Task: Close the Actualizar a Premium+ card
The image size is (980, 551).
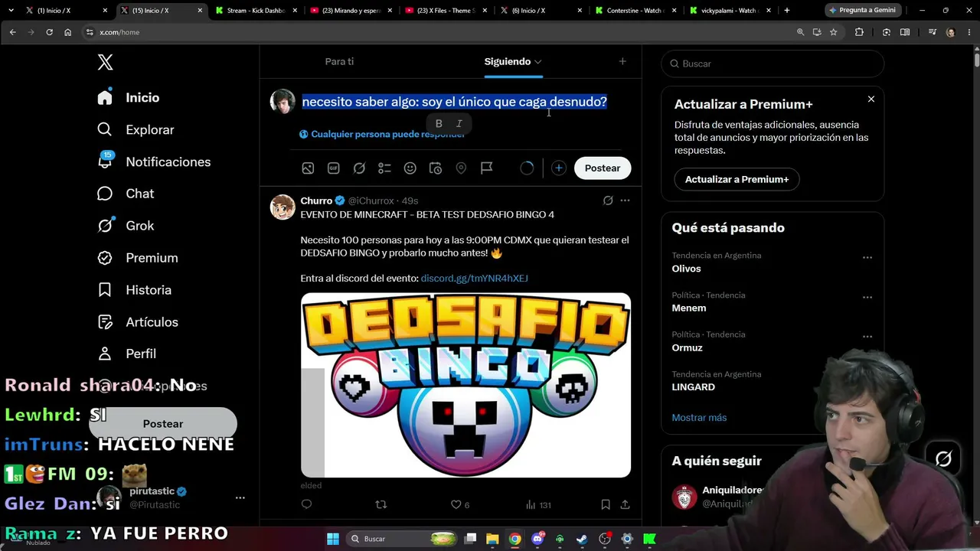Action: click(x=871, y=99)
